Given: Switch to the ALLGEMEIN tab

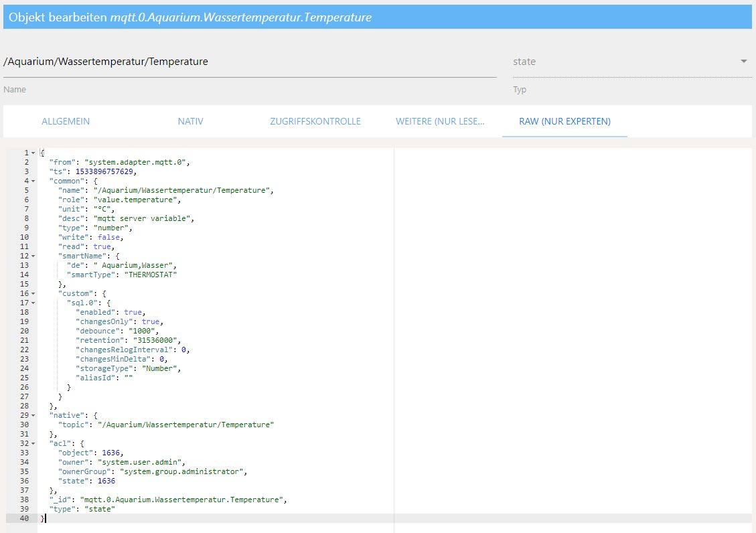Looking at the screenshot, I should pyautogui.click(x=66, y=121).
